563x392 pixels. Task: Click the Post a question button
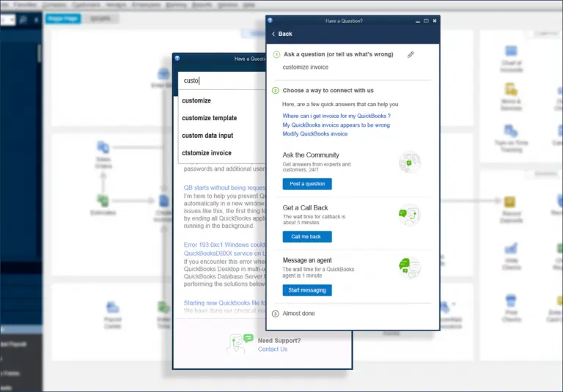[x=307, y=184]
